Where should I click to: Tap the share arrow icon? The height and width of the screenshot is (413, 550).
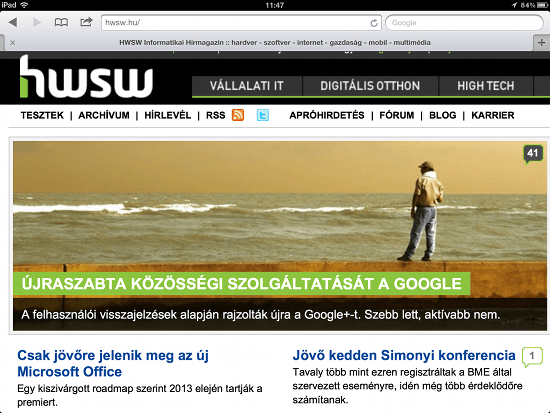[86, 22]
